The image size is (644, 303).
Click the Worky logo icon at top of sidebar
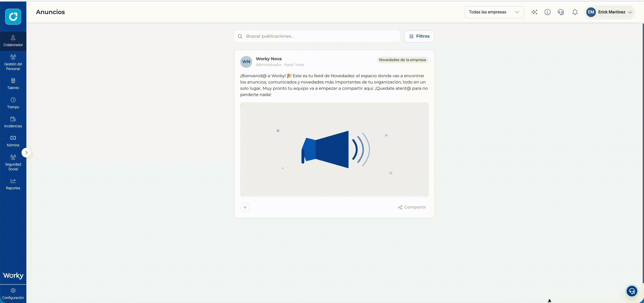pyautogui.click(x=13, y=17)
